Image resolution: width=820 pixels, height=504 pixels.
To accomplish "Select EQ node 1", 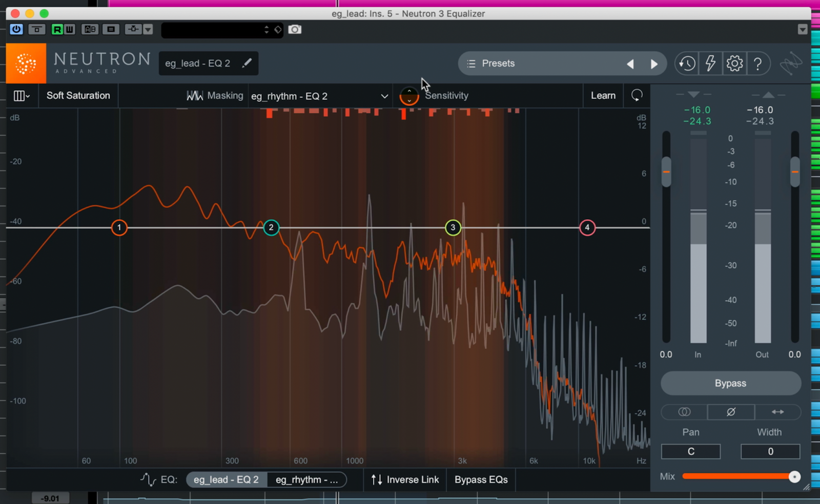I will coord(119,227).
